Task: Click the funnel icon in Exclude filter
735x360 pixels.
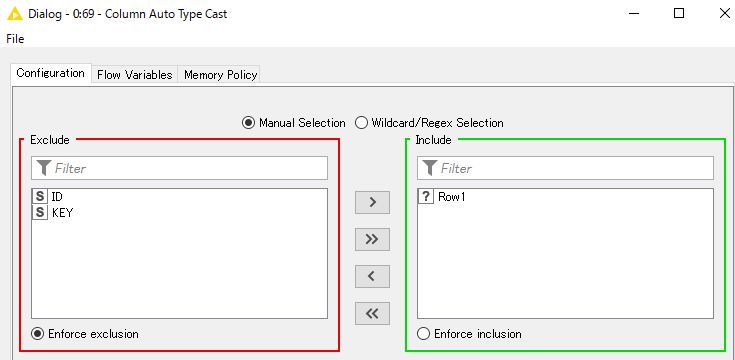Action: [44, 168]
